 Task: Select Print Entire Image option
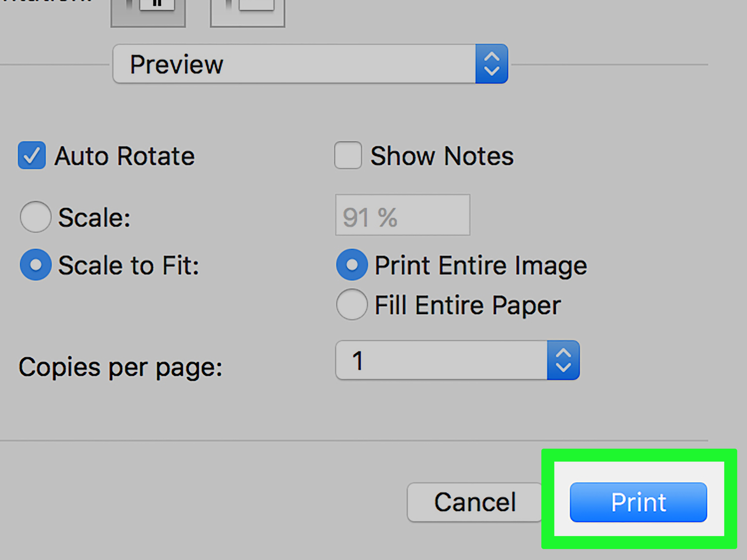tap(352, 265)
